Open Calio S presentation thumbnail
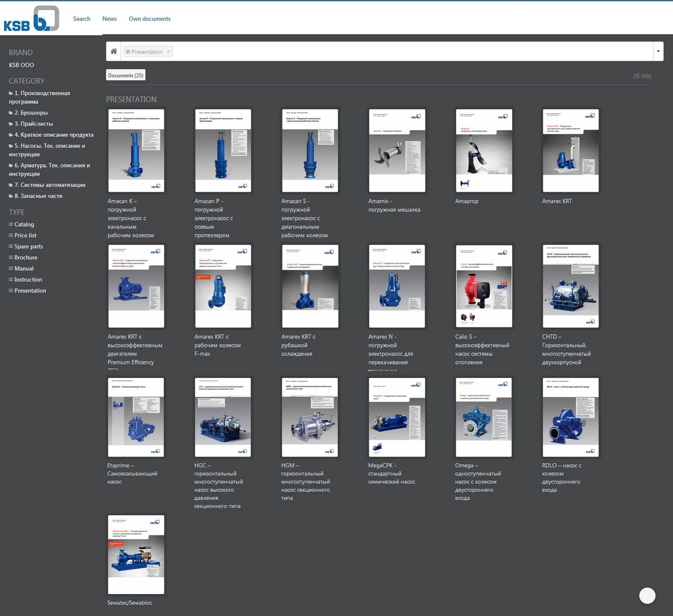This screenshot has height=616, width=673. click(484, 286)
